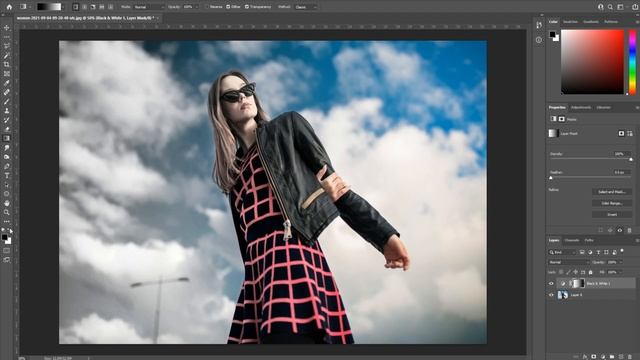Toggle the Dither checkbox
The height and width of the screenshot is (360, 640).
(228, 7)
